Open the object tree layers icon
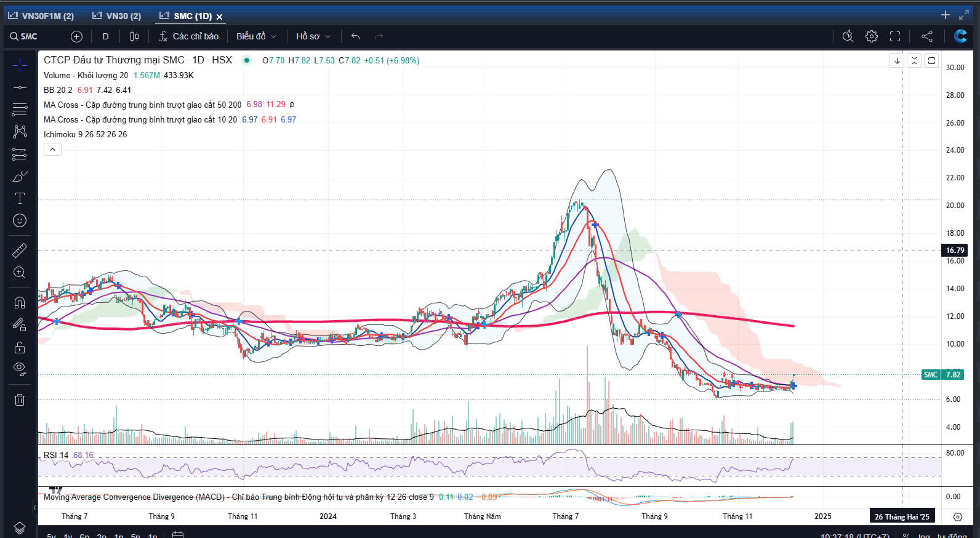The width and height of the screenshot is (980, 538). [20, 528]
